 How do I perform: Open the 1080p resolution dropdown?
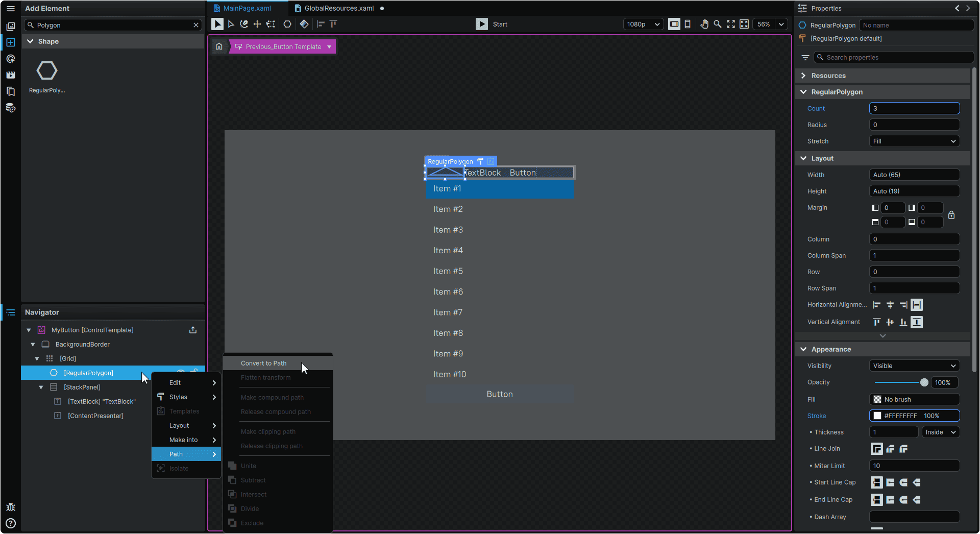click(x=643, y=24)
